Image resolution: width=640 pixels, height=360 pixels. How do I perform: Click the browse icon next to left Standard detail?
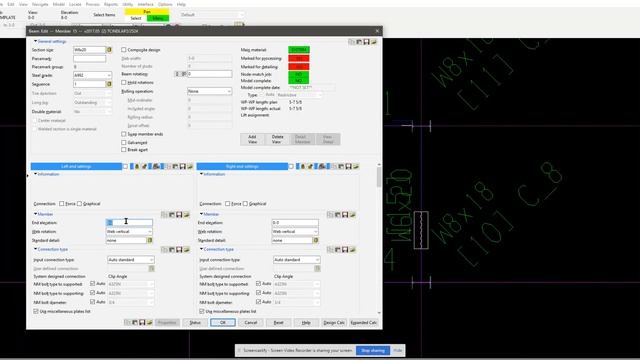(x=150, y=240)
